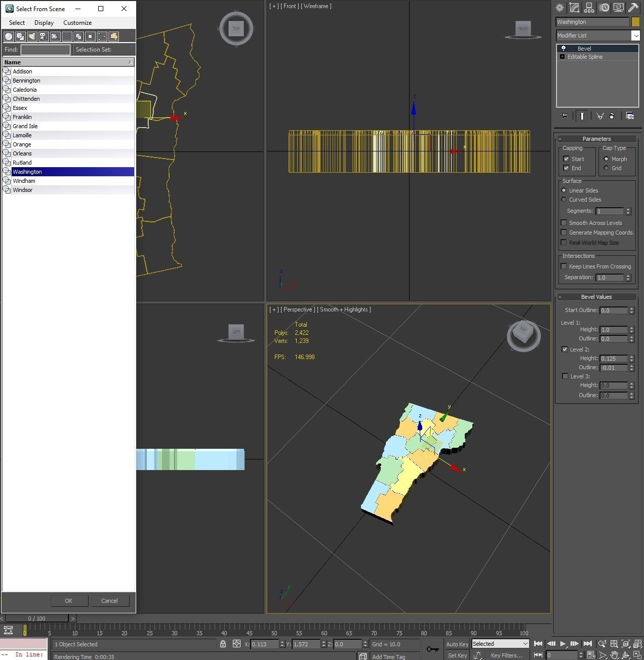Open Wireframe shading viewport menu
The width and height of the screenshot is (644, 660).
(x=316, y=6)
